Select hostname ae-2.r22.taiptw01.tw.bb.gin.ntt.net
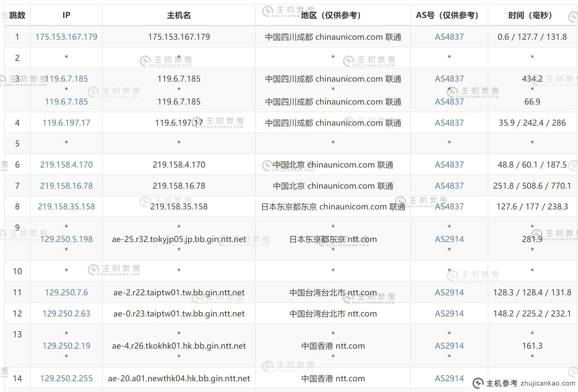Viewport: 578px width, 392px height. click(x=179, y=292)
